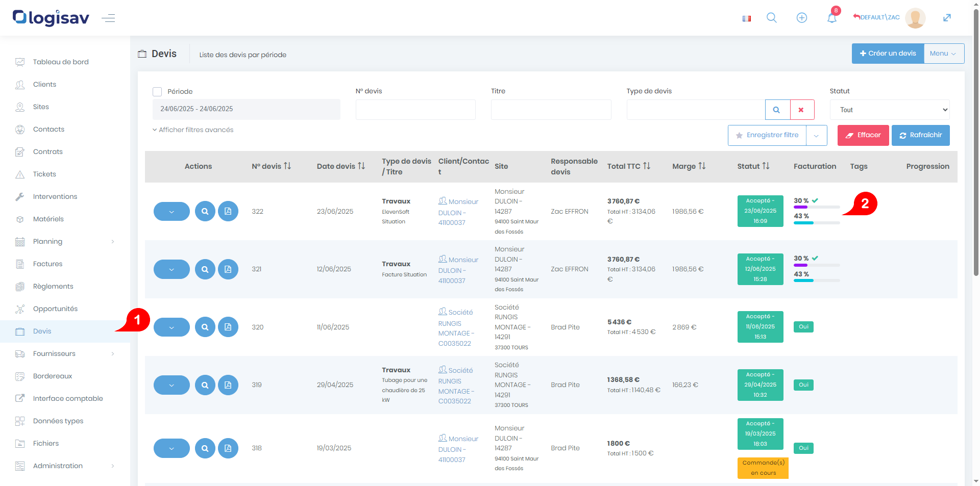This screenshot has width=980, height=486.
Task: Focus the N° devis input field
Action: pyautogui.click(x=415, y=110)
